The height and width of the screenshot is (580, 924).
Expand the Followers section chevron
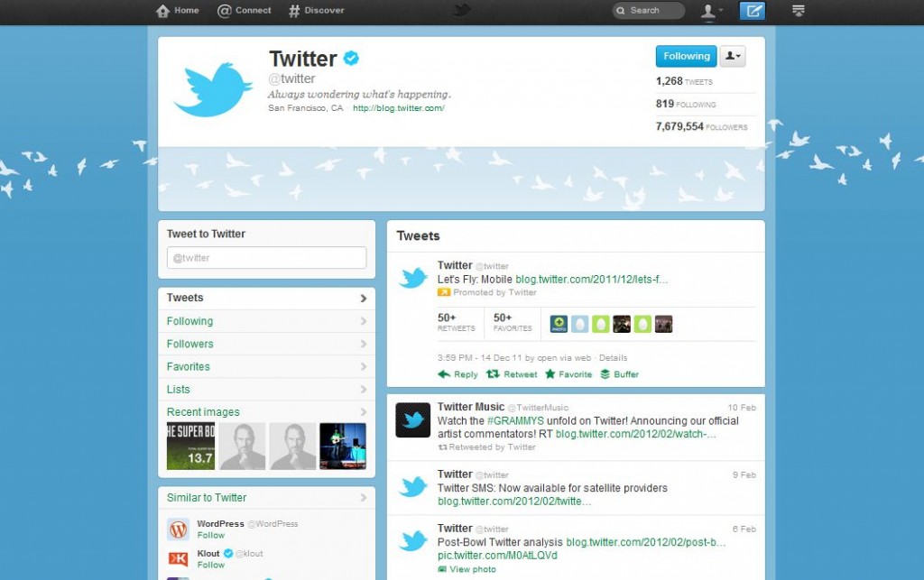365,344
